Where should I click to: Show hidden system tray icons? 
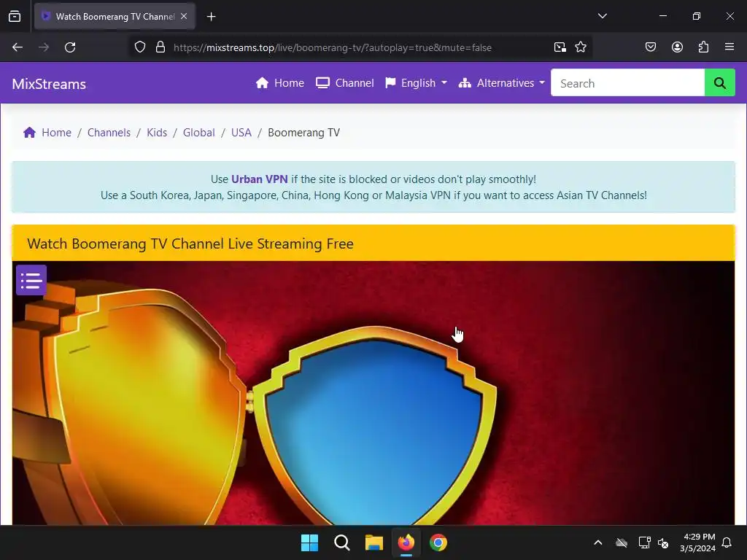click(x=598, y=542)
